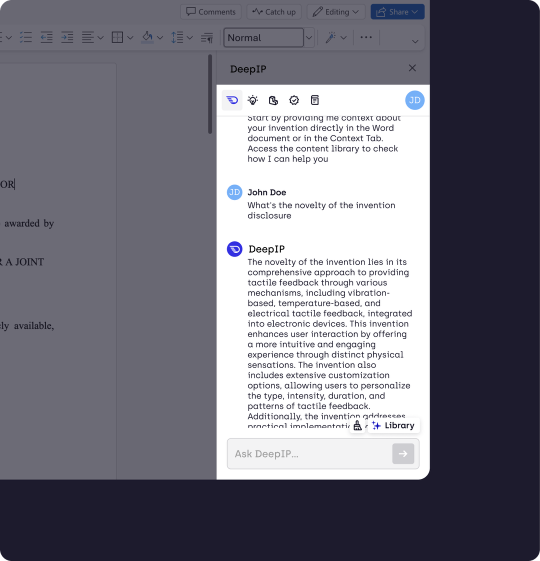The height and width of the screenshot is (561, 540).
Task: Expand the styles list arrow beside Normal
Action: point(309,38)
